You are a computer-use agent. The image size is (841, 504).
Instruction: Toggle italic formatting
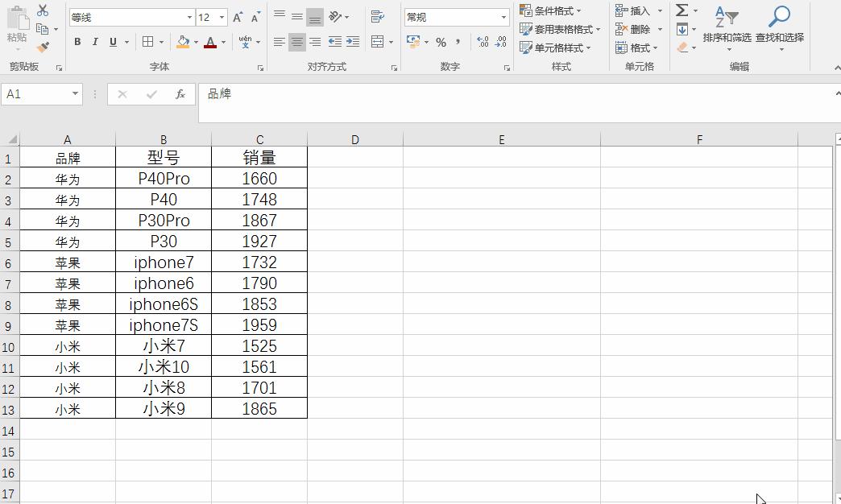[x=95, y=40]
